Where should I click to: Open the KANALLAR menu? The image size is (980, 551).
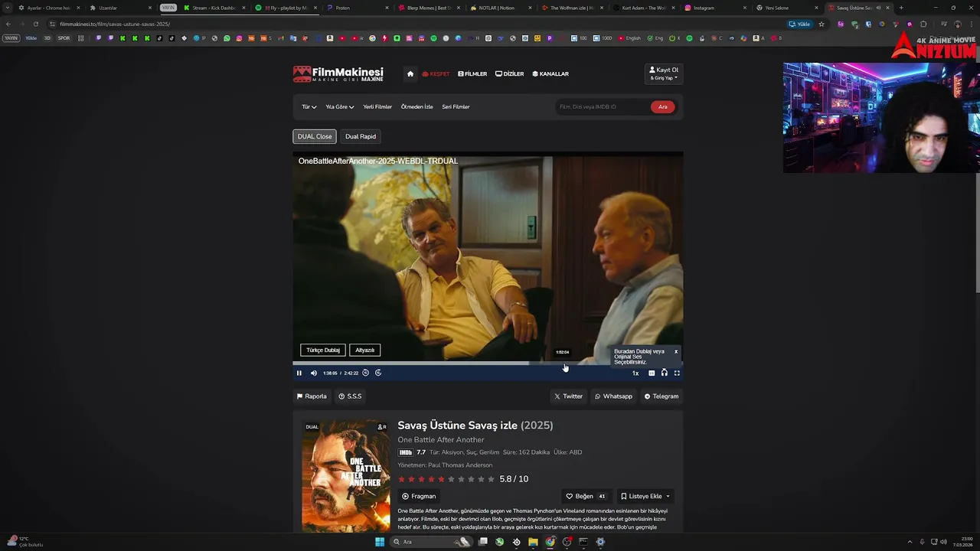click(x=550, y=74)
